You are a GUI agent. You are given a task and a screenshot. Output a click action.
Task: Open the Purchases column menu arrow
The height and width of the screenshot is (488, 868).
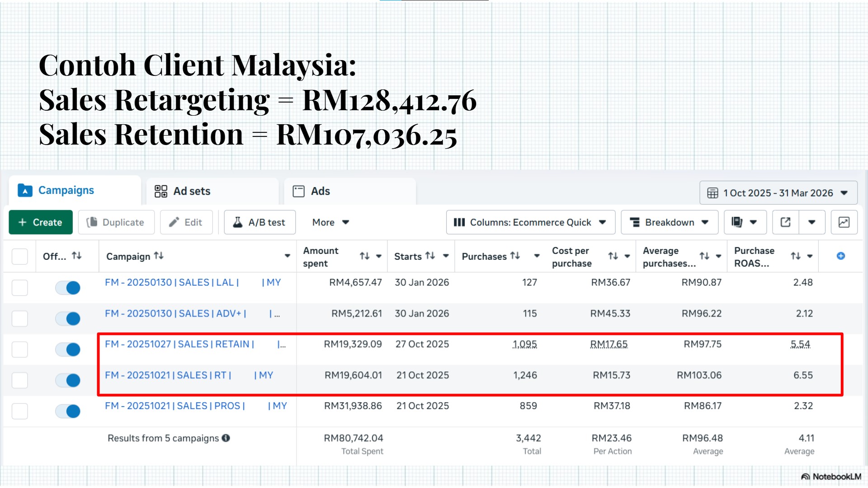(x=537, y=256)
